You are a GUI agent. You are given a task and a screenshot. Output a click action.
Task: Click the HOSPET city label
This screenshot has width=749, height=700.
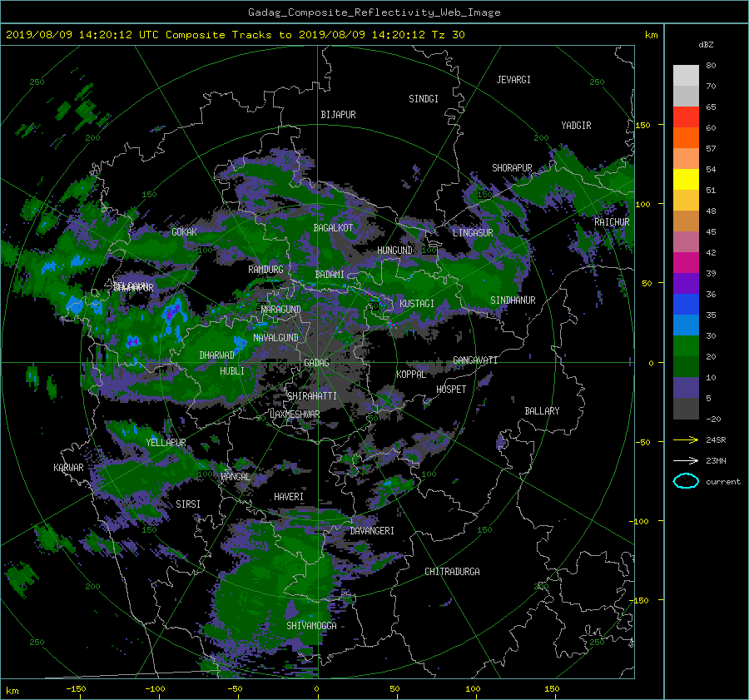click(x=451, y=390)
